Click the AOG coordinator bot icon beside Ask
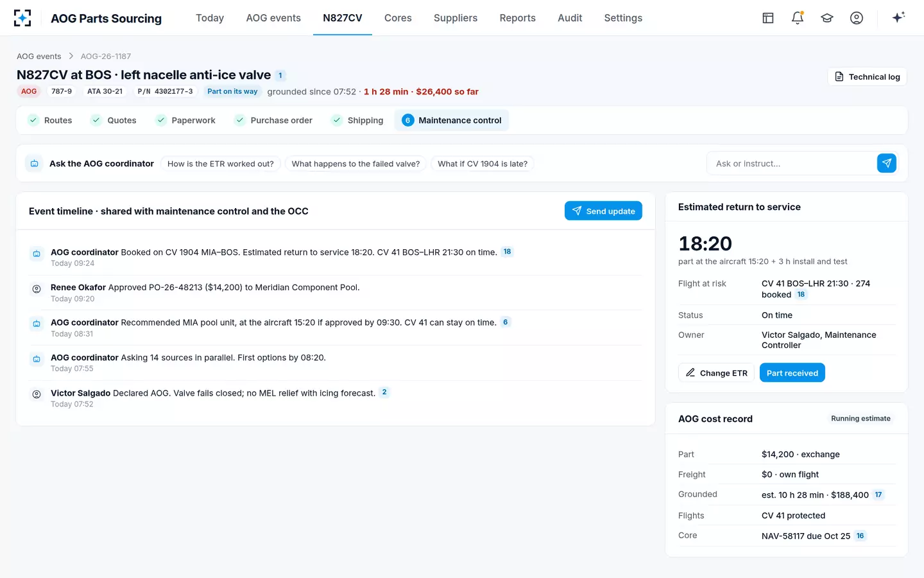Screen dimensions: 924x578 35,164
